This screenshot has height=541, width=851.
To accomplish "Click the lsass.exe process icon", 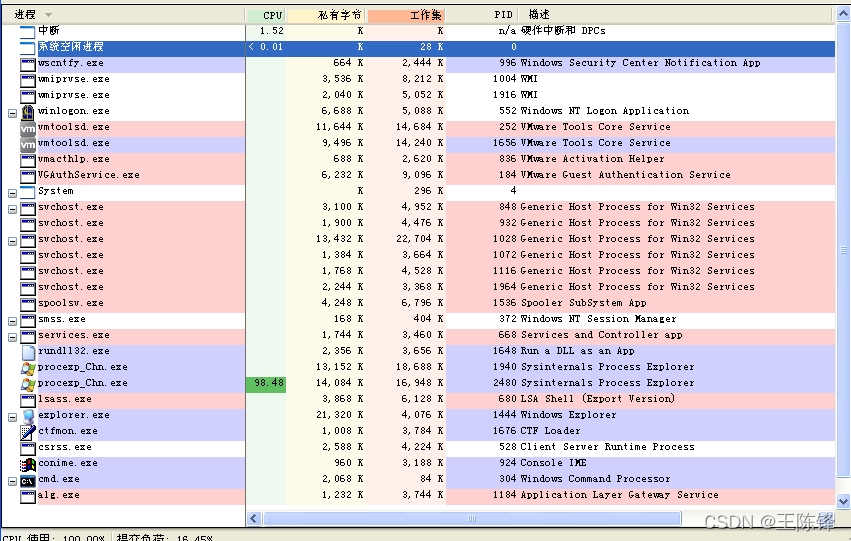I will 28,400.
